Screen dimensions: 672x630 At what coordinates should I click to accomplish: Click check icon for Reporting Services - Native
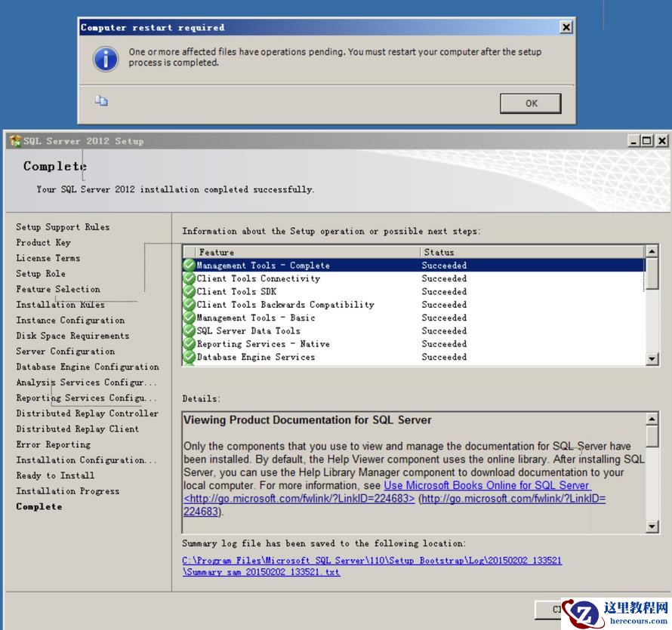tap(189, 344)
